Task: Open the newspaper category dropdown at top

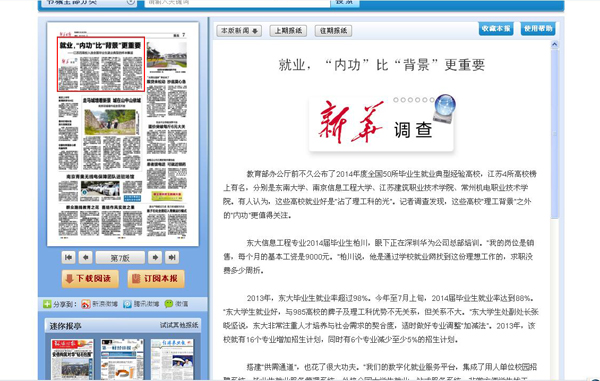Action: pyautogui.click(x=88, y=2)
